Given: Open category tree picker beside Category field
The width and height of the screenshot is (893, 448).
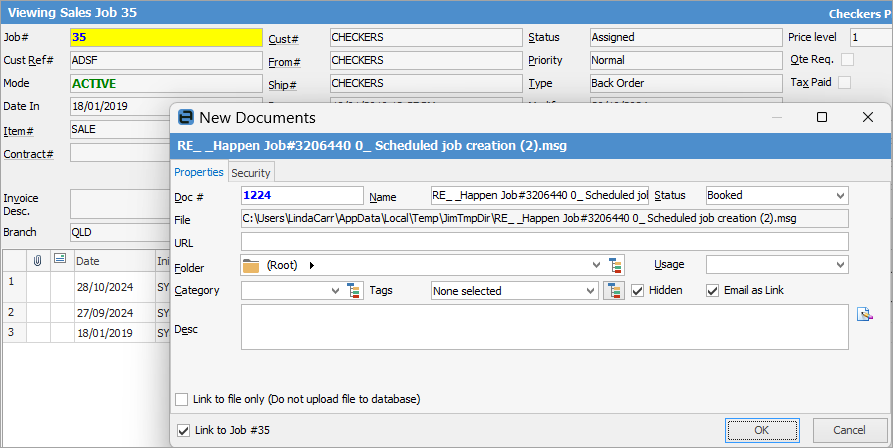Looking at the screenshot, I should (355, 291).
